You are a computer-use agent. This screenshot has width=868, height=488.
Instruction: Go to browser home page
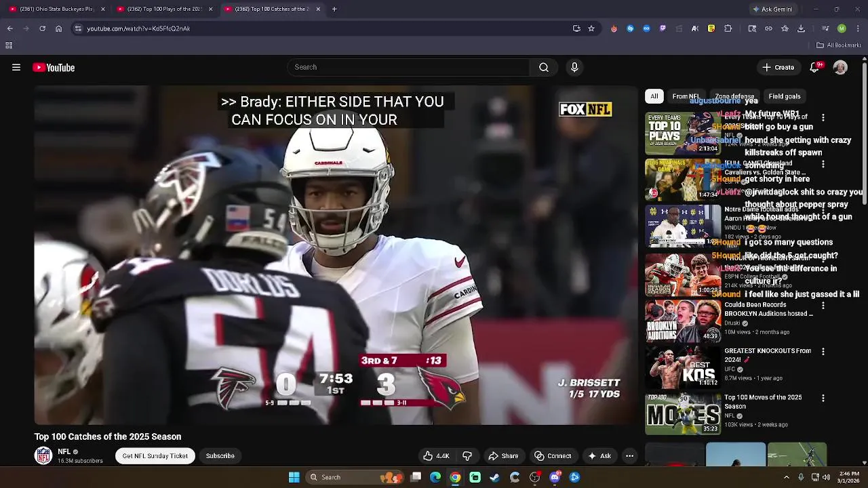(x=58, y=28)
